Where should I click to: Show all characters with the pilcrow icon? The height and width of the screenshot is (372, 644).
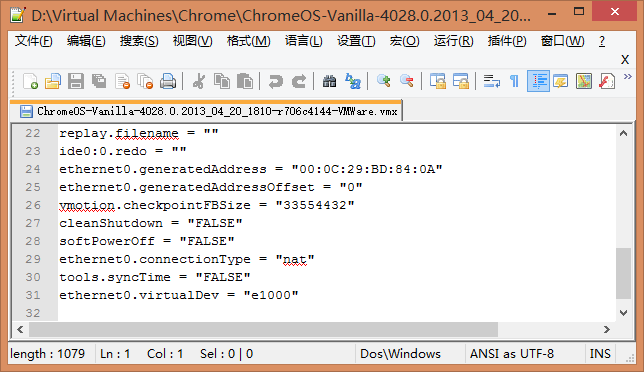514,81
